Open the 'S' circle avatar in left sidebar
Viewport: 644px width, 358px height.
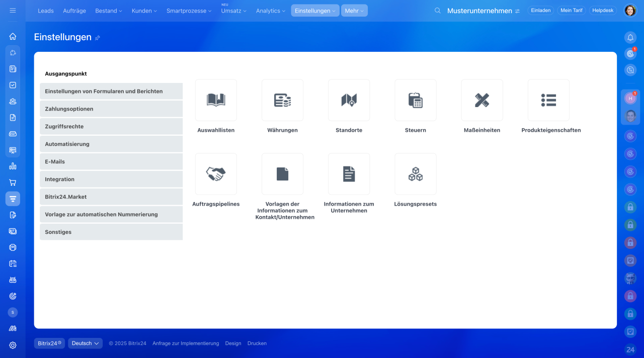13,312
